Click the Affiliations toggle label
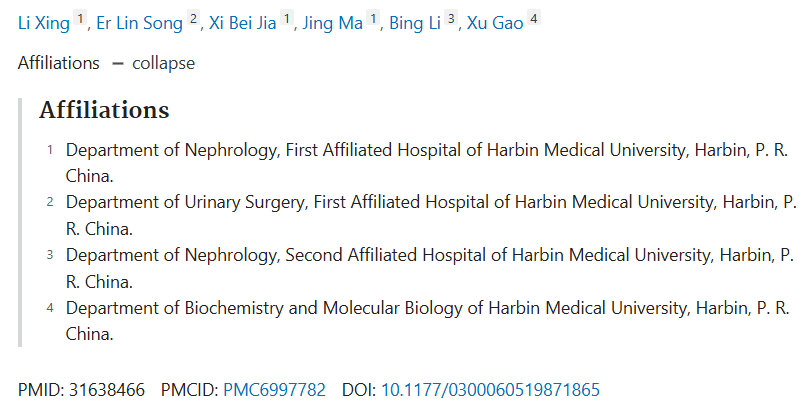The width and height of the screenshot is (808, 407). click(x=59, y=63)
